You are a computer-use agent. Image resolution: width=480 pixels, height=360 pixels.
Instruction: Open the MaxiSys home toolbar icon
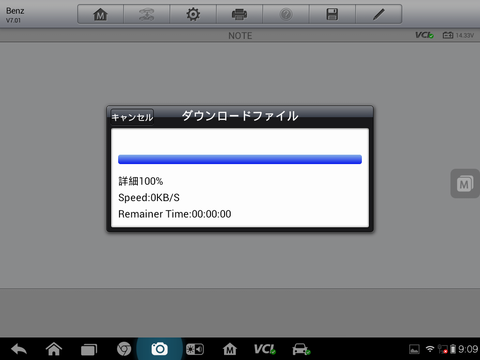tap(100, 14)
